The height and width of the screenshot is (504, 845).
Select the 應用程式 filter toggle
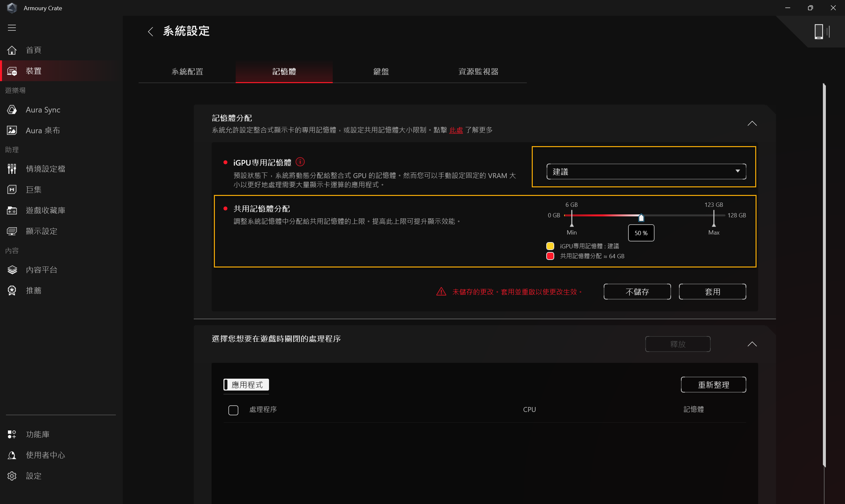click(246, 385)
